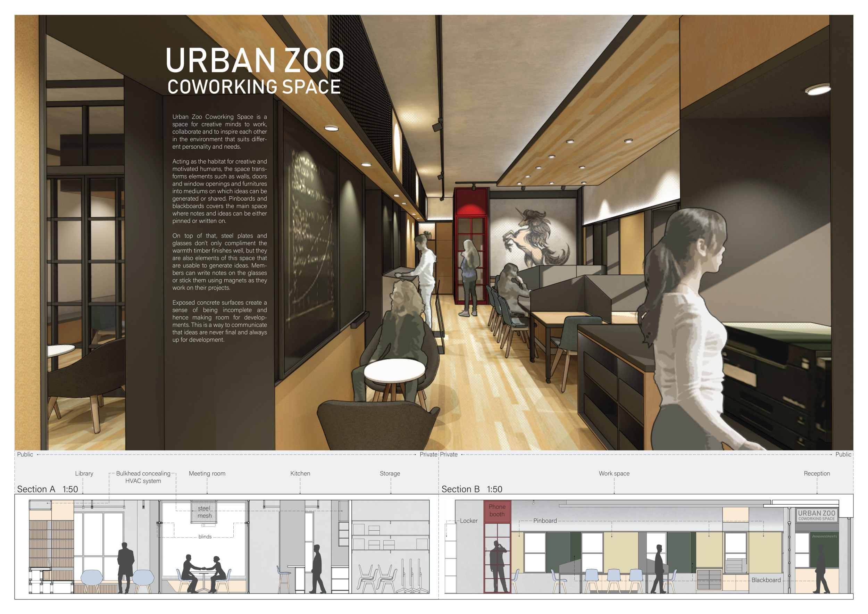Click the Storage label
The width and height of the screenshot is (868, 614).
point(390,473)
